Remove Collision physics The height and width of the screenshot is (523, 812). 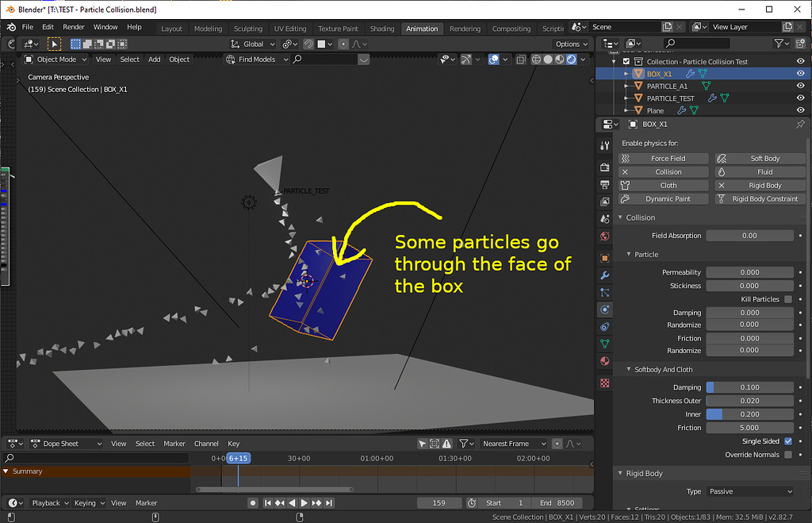point(664,172)
